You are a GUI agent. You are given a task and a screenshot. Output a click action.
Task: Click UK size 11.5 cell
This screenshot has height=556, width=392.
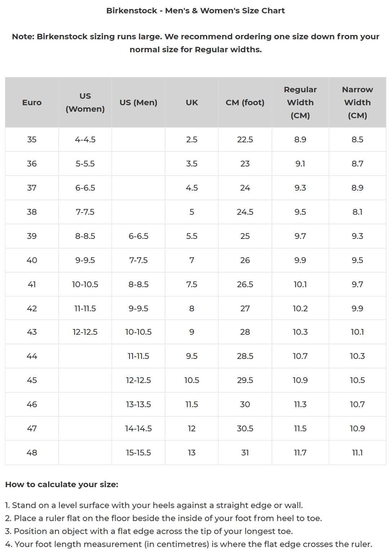coord(192,404)
